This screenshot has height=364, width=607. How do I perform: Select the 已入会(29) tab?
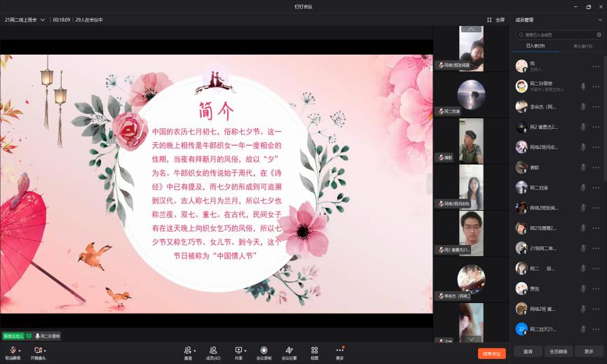535,46
